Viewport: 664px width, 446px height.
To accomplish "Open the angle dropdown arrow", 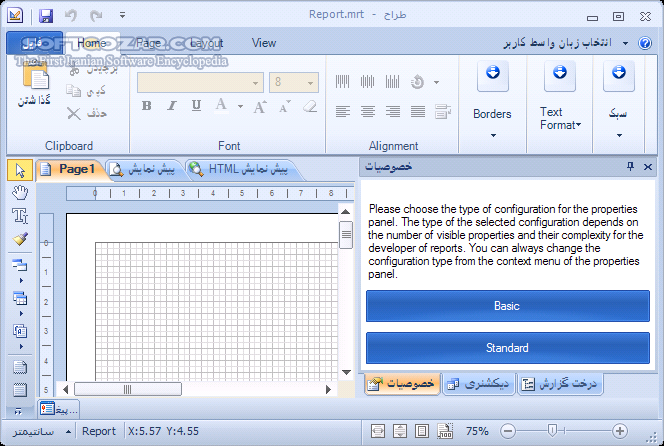I will (x=436, y=82).
